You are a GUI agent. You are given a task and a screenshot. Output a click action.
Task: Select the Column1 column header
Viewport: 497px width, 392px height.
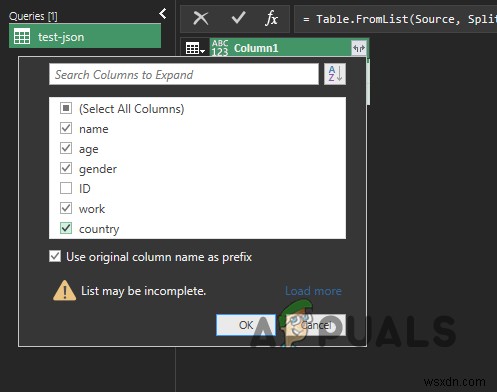click(x=289, y=48)
